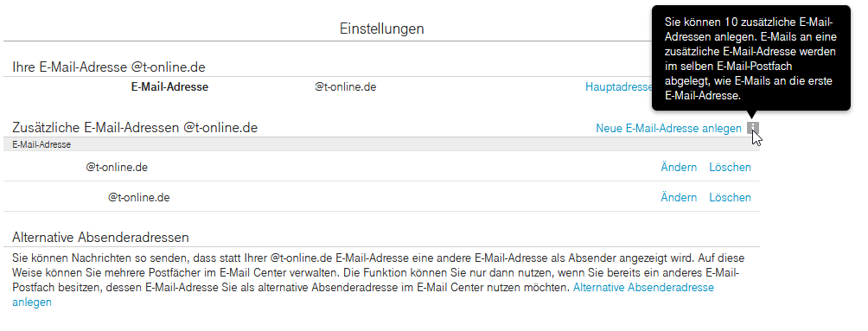Click the bold E-Mail-Adresse label in the main row
The width and height of the screenshot is (868, 331).
(x=169, y=87)
